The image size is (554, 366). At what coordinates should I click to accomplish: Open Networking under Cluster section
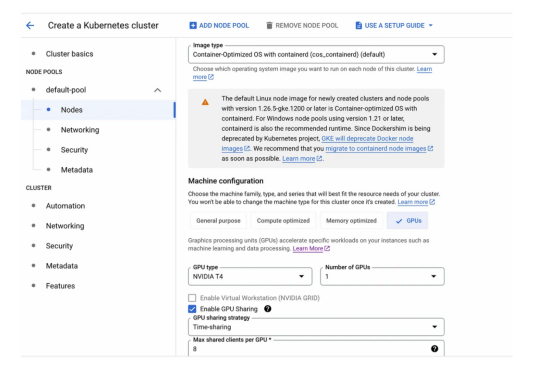click(65, 226)
